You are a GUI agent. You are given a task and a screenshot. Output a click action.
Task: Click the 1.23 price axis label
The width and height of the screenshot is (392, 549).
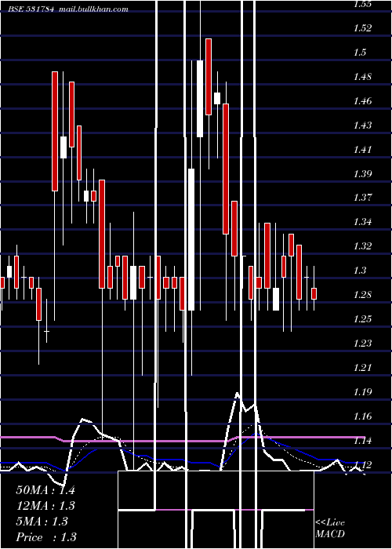(362, 344)
